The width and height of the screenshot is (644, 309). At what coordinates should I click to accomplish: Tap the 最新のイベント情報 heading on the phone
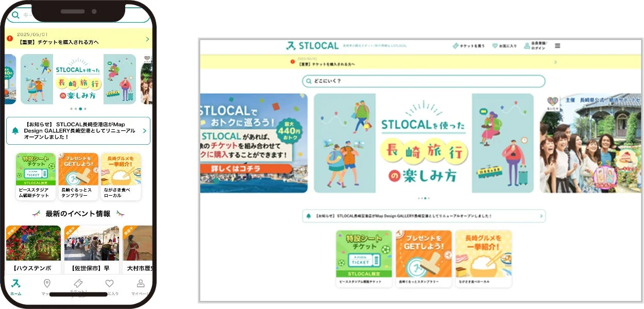78,214
